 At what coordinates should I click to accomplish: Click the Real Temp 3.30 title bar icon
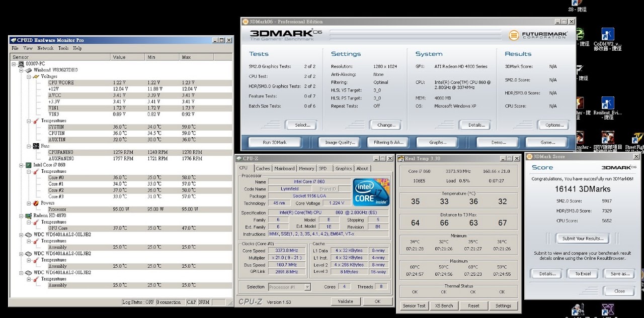coord(400,158)
